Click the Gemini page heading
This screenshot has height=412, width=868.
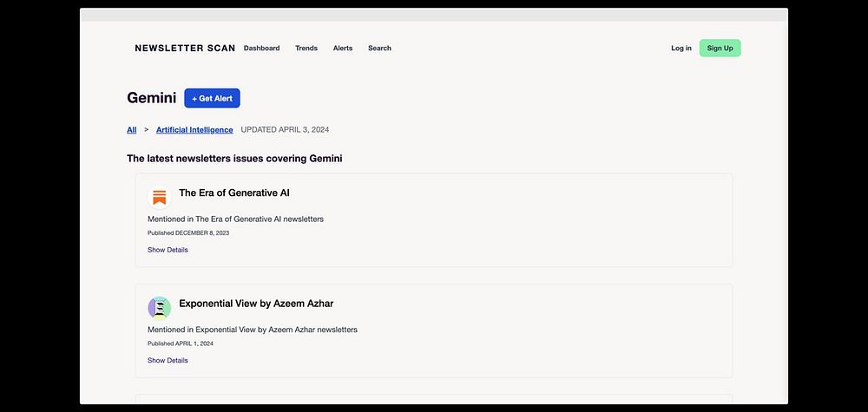click(x=152, y=98)
